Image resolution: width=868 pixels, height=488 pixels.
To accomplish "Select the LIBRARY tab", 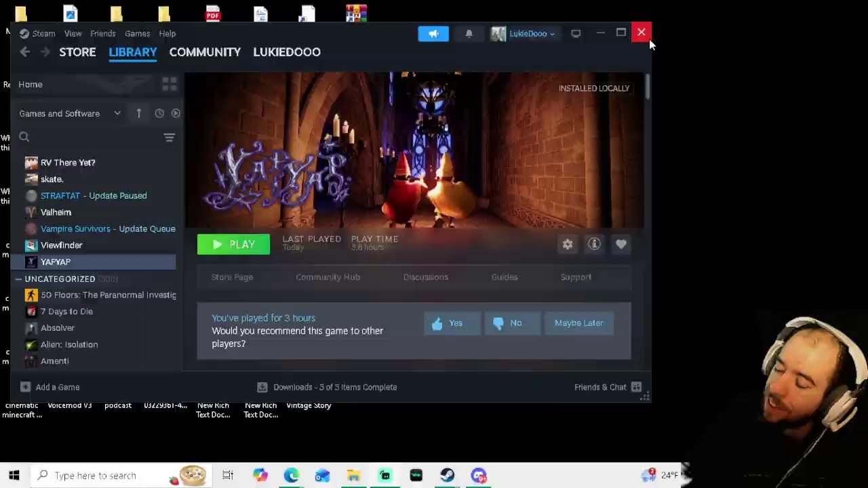I will tap(133, 52).
